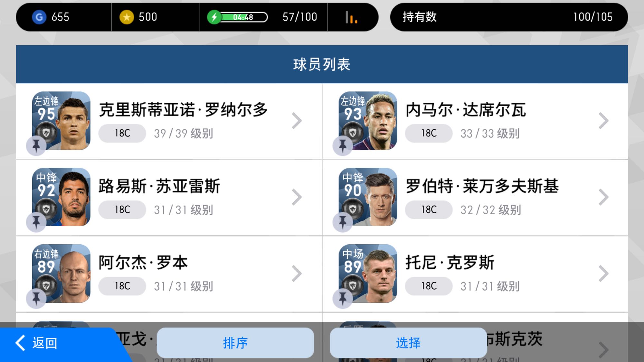Tap the blue G GP coin icon
The image size is (644, 362).
(x=39, y=17)
